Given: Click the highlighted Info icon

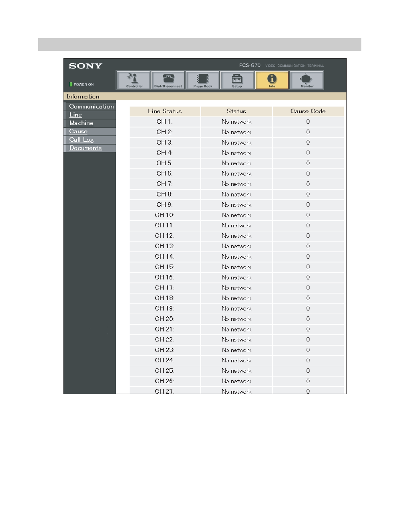Looking at the screenshot, I should click(x=272, y=80).
